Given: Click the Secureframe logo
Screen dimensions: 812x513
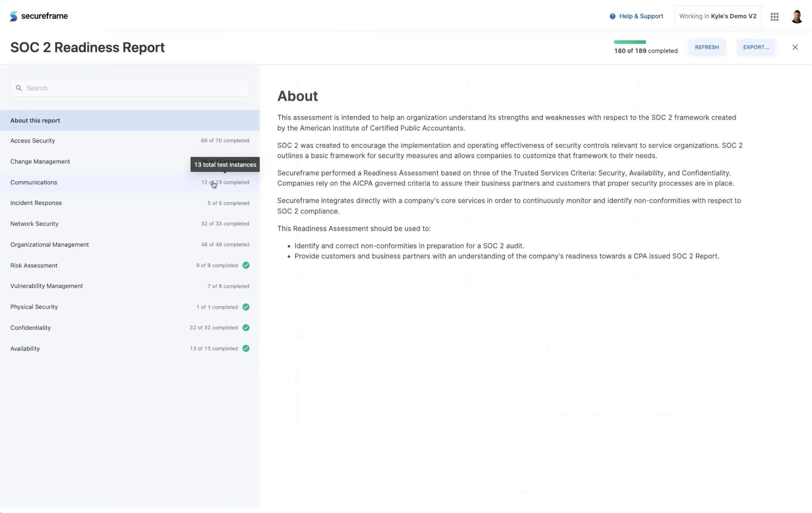Looking at the screenshot, I should click(x=39, y=16).
